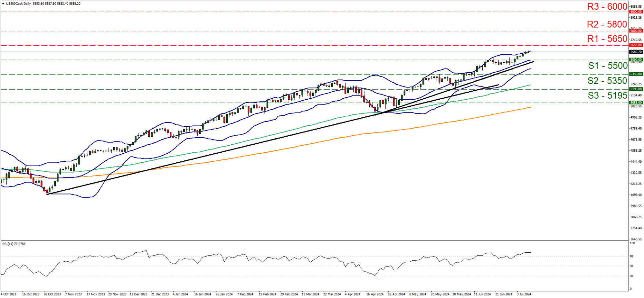Viewport: 644px width, 298px height.
Task: Collapse the US500Cash OHLC quote info
Action: (3, 3)
